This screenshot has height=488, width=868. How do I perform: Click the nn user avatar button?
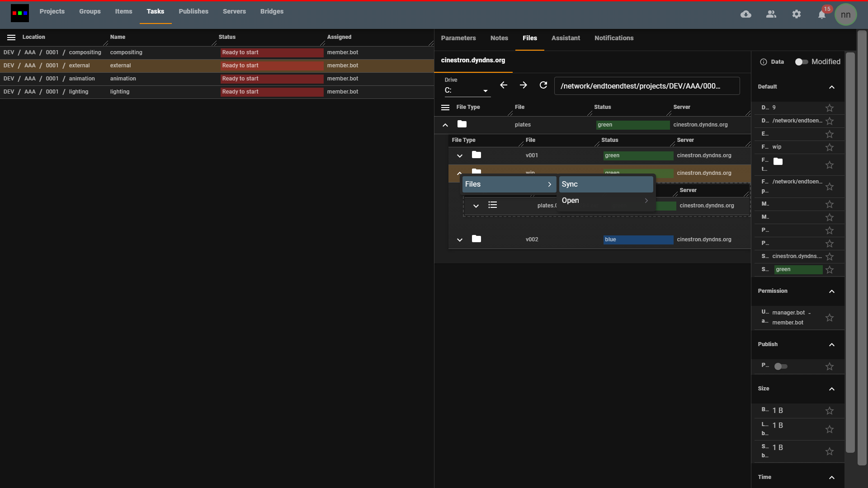point(845,14)
